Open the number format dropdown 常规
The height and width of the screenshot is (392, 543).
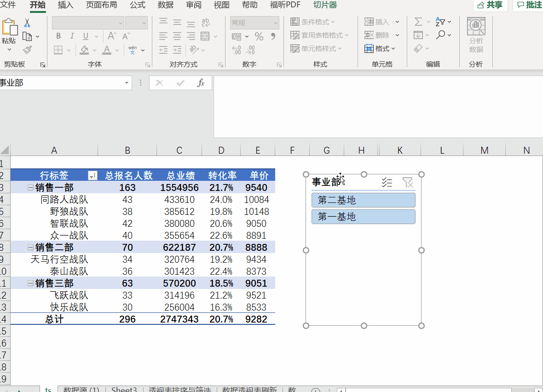(254, 23)
